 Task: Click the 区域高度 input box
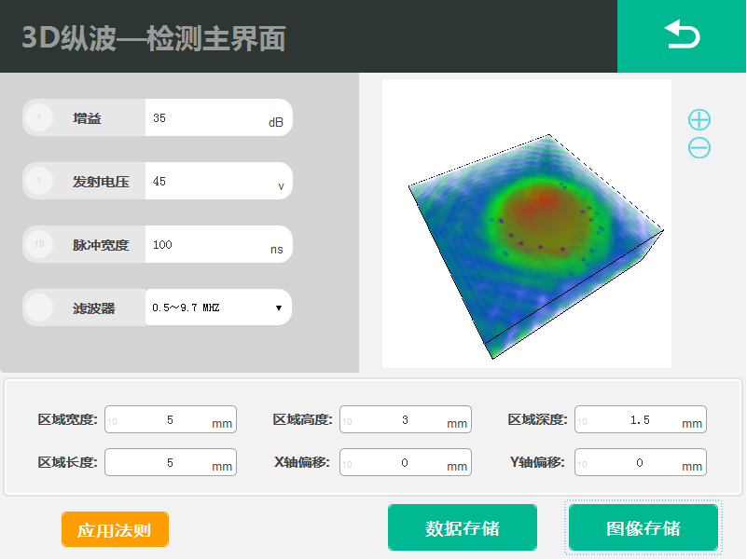(405, 420)
